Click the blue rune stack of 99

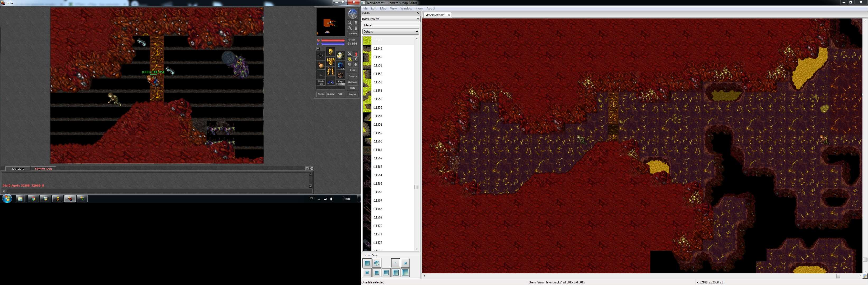pyautogui.click(x=340, y=65)
